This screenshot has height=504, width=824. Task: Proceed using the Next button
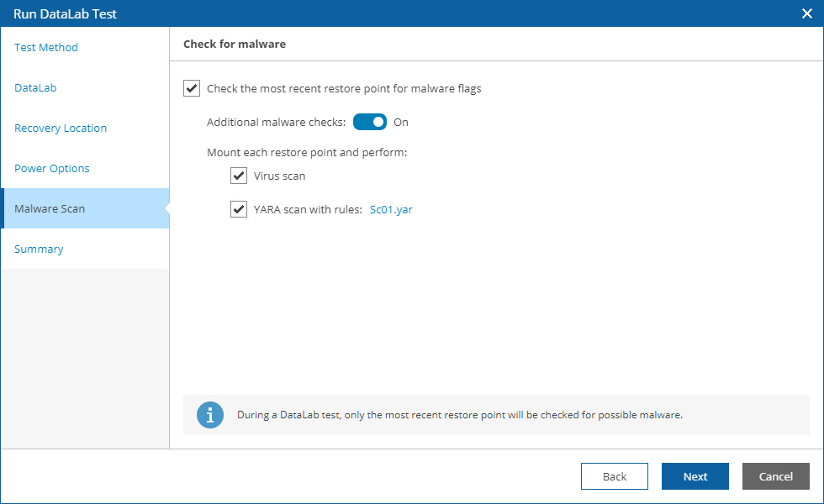pos(695,476)
